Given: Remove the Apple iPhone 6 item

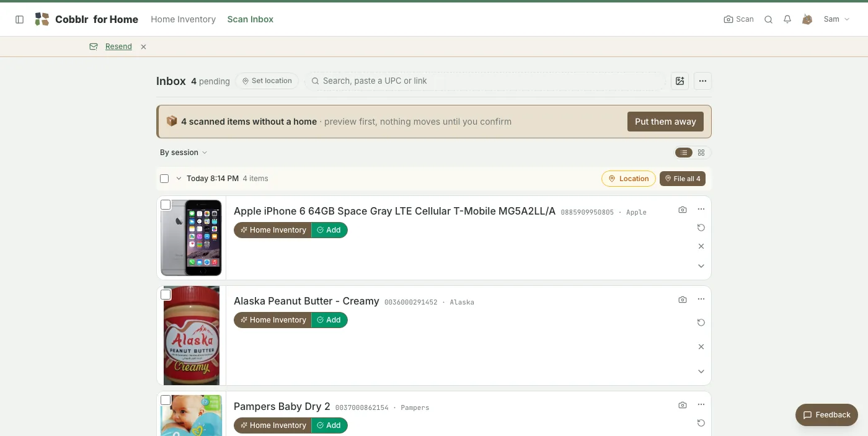Looking at the screenshot, I should tap(701, 246).
